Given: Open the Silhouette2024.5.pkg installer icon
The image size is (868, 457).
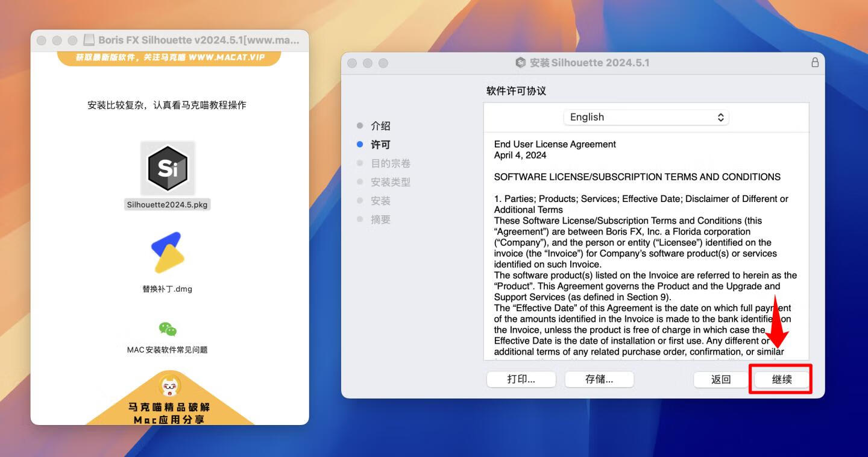Looking at the screenshot, I should tap(168, 168).
